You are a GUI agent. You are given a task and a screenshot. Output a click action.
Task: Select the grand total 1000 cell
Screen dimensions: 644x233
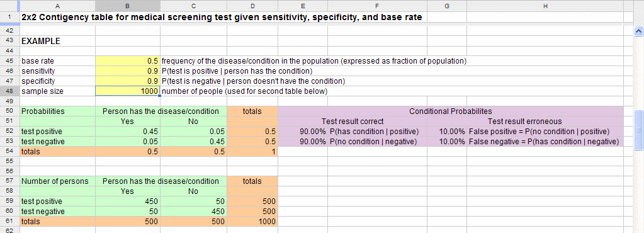tap(252, 222)
